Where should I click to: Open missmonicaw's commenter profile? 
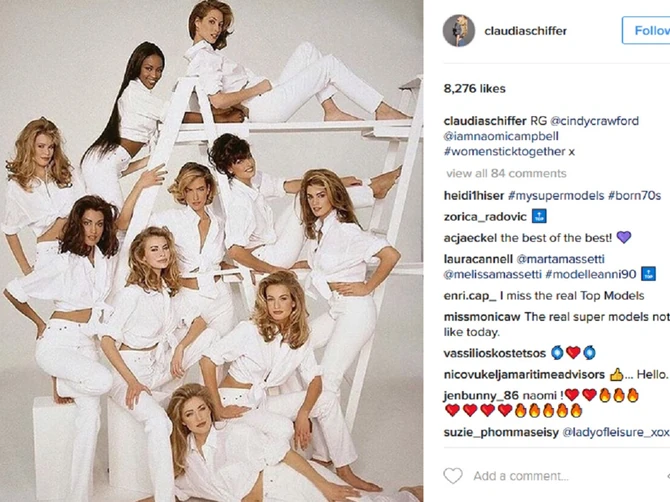coord(482,316)
